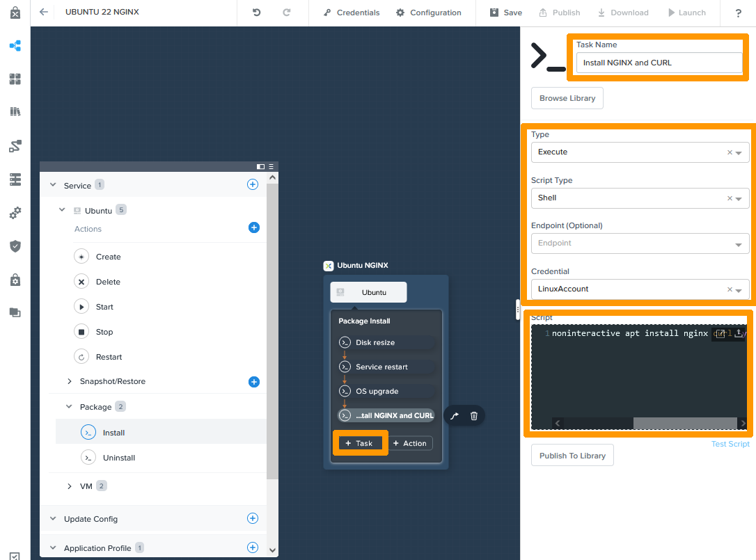Open the Credentials menu
Image resolution: width=756 pixels, height=560 pixels.
click(x=352, y=13)
